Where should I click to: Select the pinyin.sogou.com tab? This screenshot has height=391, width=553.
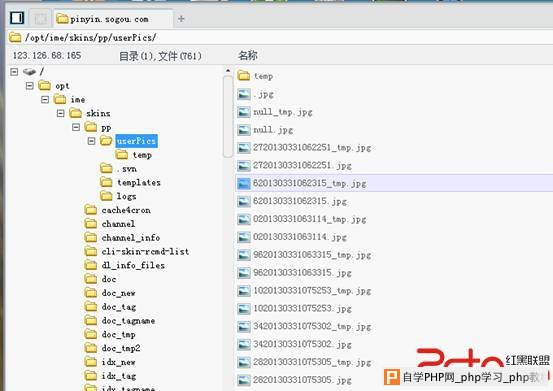click(x=113, y=19)
